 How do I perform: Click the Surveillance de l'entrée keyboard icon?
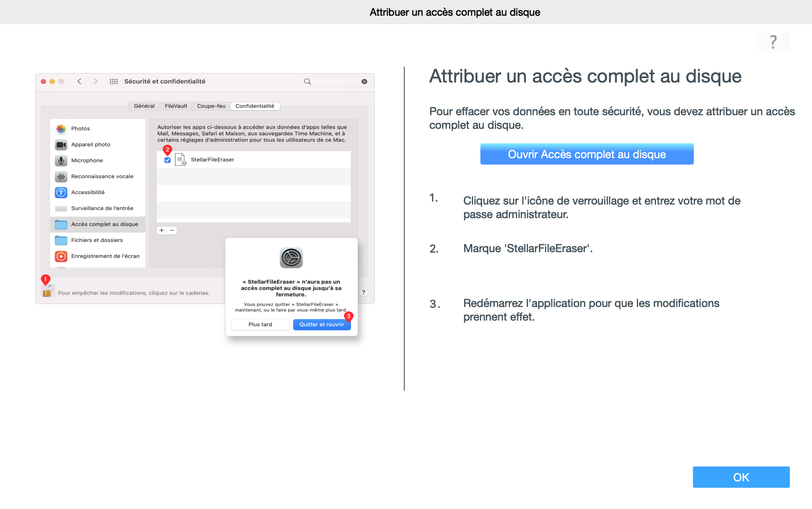pyautogui.click(x=61, y=208)
